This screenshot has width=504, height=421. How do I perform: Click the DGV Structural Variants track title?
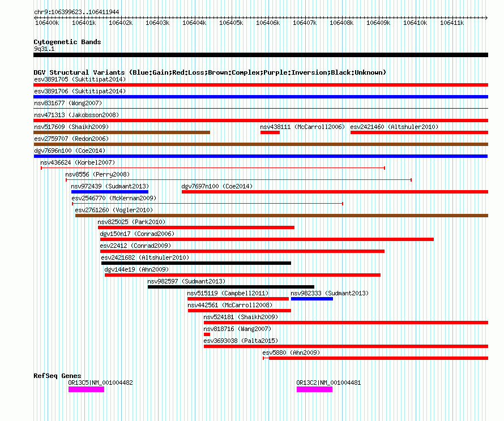click(x=210, y=72)
